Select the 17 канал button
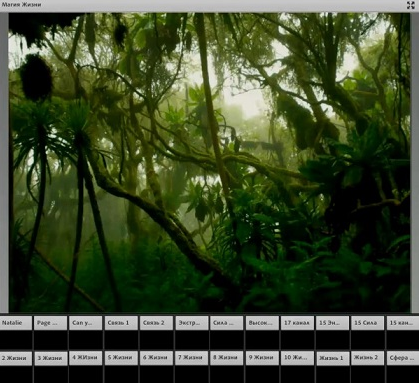 [x=297, y=323]
